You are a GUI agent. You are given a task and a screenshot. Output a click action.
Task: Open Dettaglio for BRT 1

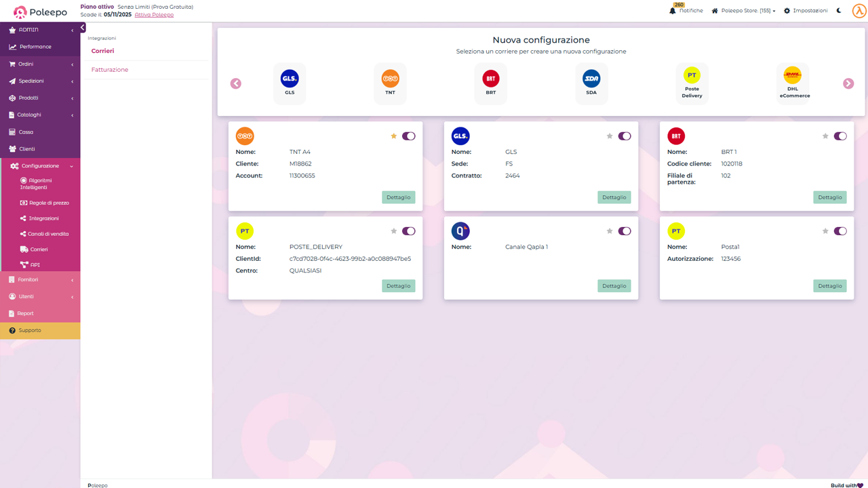tap(830, 197)
